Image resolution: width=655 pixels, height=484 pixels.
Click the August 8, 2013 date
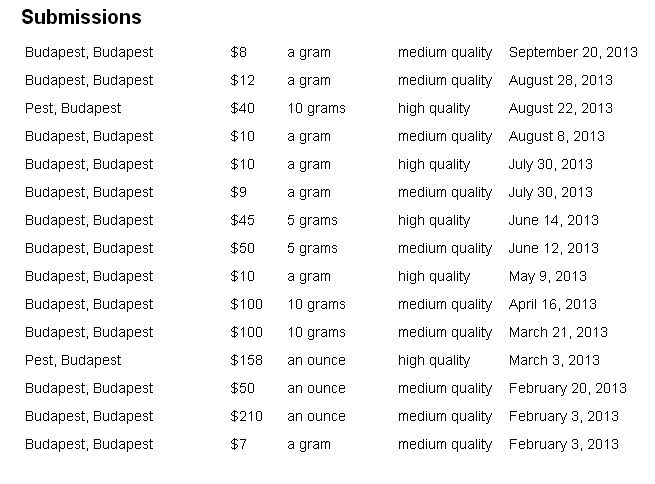click(557, 136)
